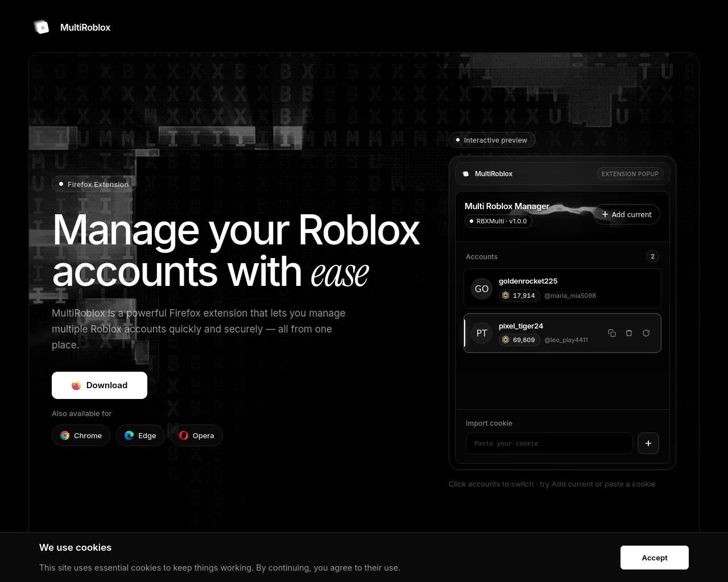728x582 pixels.
Task: Select the pixel_tiger24 account row
Action: tap(562, 333)
